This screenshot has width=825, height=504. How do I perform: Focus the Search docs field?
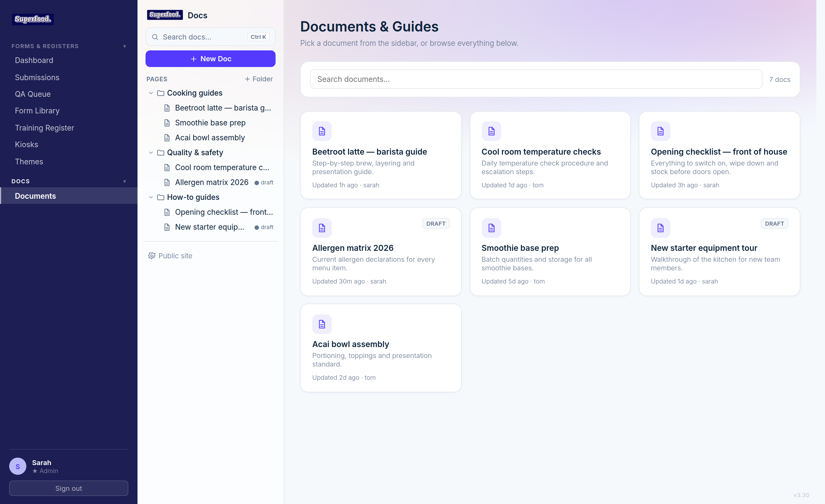(x=210, y=37)
